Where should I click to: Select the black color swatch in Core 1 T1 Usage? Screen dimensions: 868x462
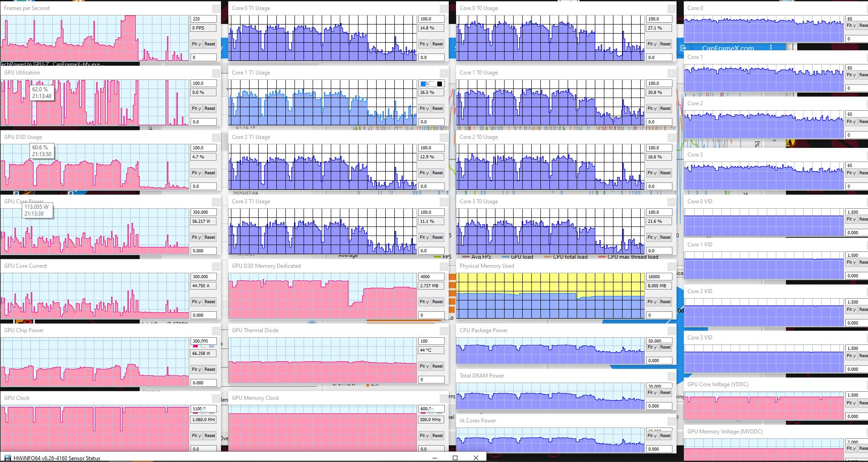pyautogui.click(x=439, y=84)
